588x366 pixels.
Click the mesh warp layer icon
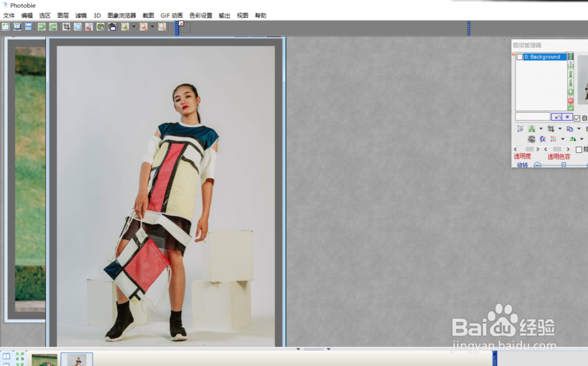tap(532, 139)
